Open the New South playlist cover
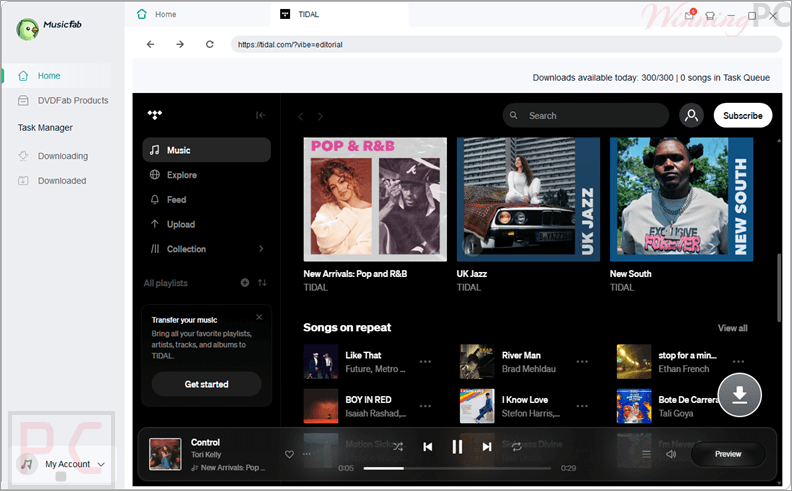 (681, 200)
